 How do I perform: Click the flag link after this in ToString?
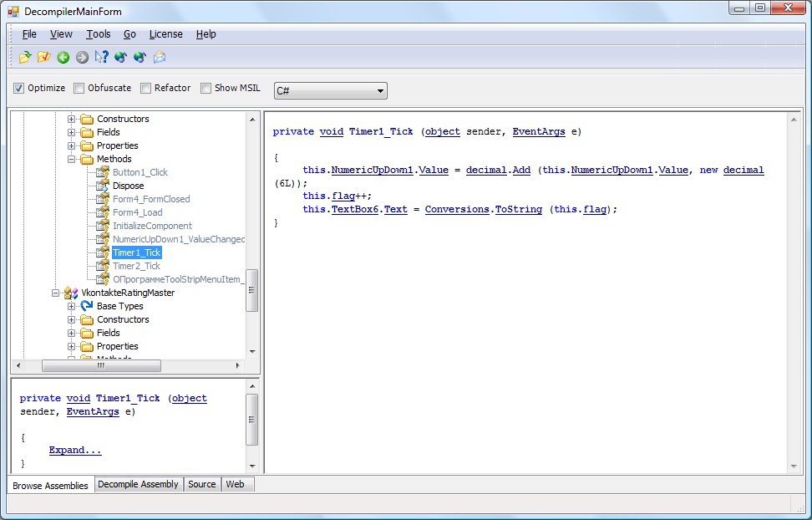595,210
